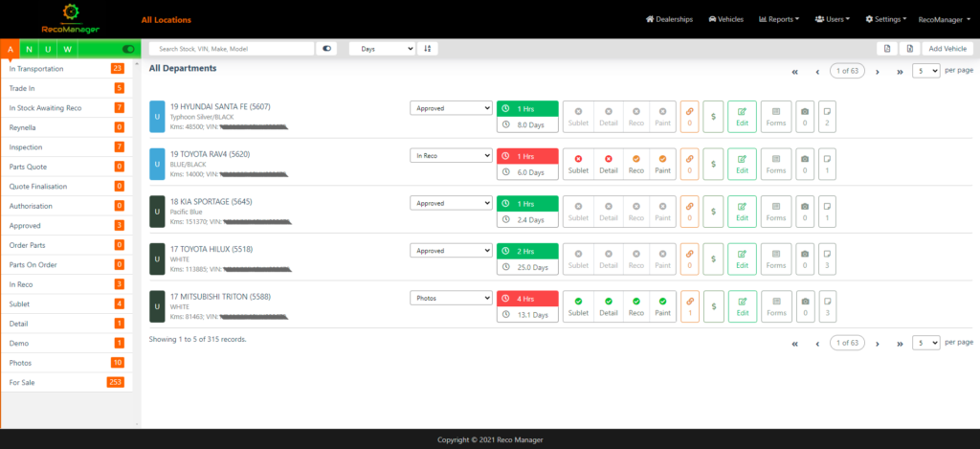Click sort order icon next to Days
The width and height of the screenshot is (980, 449).
[x=428, y=48]
